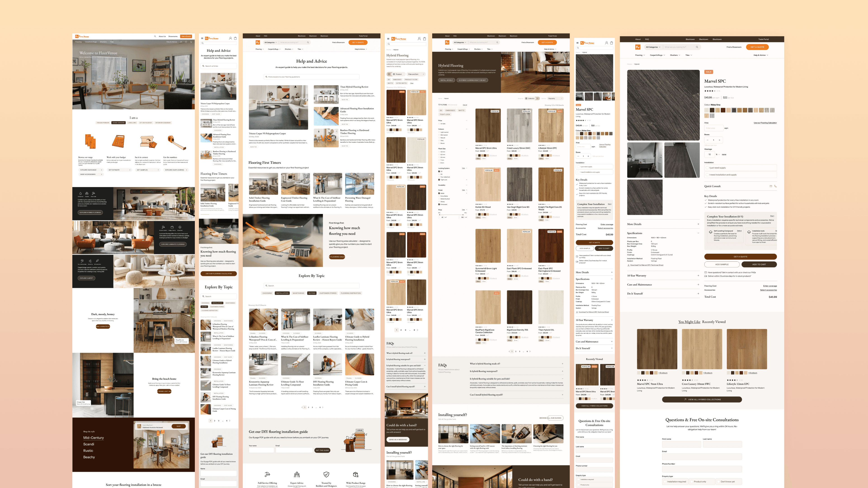This screenshot has height=488, width=868.
Task: Click phone icon beside Quick Consult
Action: (775, 186)
